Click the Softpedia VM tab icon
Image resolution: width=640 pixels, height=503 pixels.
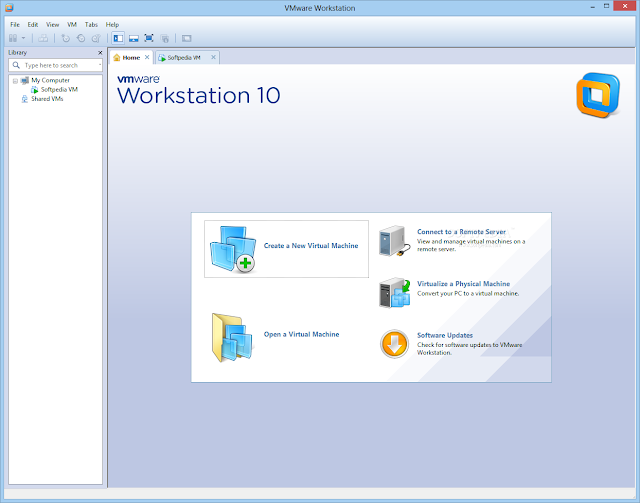162,58
